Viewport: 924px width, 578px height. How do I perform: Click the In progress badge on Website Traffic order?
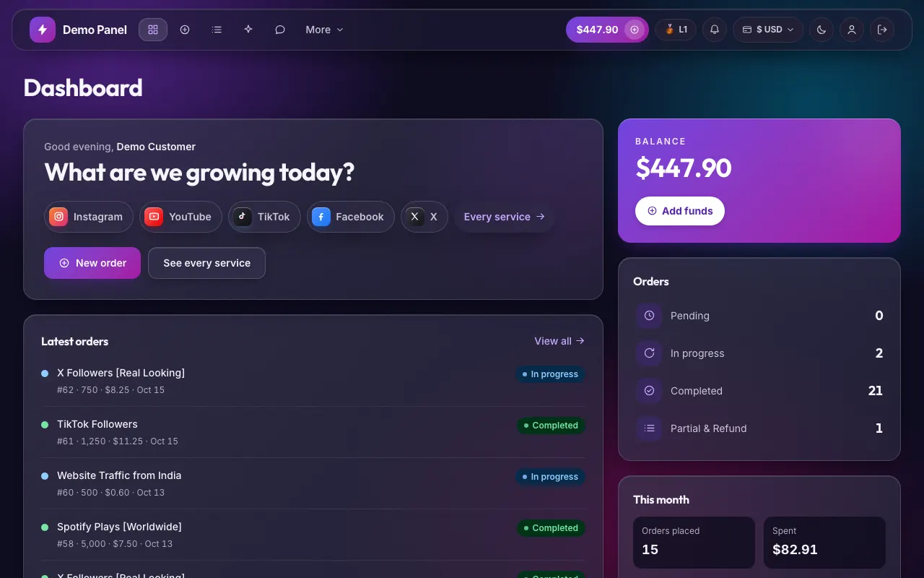[550, 477]
